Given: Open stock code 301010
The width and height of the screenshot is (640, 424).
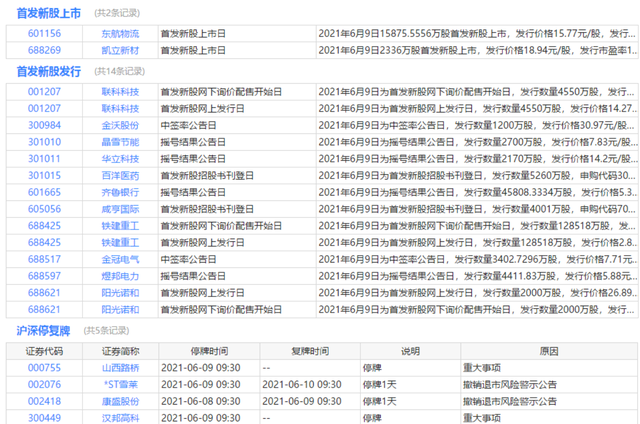Looking at the screenshot, I should tap(44, 142).
